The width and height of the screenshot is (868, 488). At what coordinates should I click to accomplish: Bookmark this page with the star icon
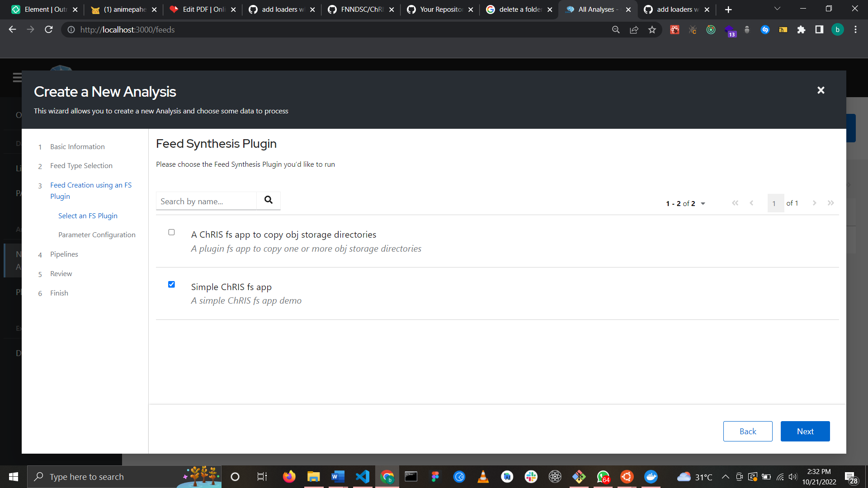tap(652, 30)
